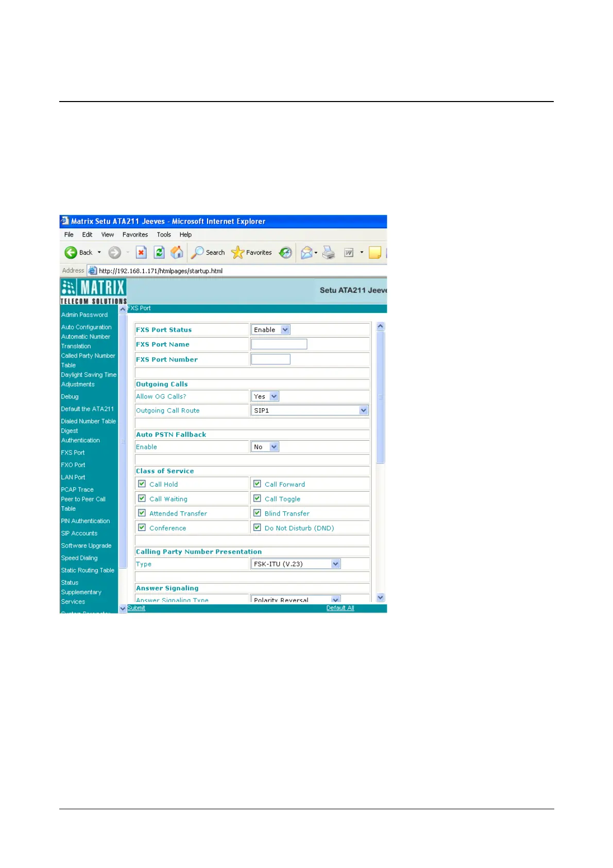Open the Calling Party Number Type dropdown
This screenshot has height=868, width=613.
click(296, 564)
